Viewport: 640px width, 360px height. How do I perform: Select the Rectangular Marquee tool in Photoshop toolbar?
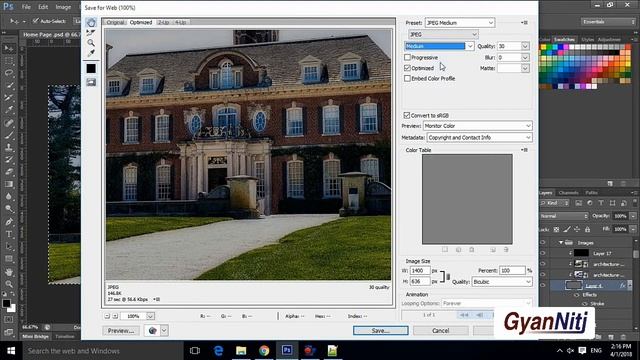click(9, 61)
